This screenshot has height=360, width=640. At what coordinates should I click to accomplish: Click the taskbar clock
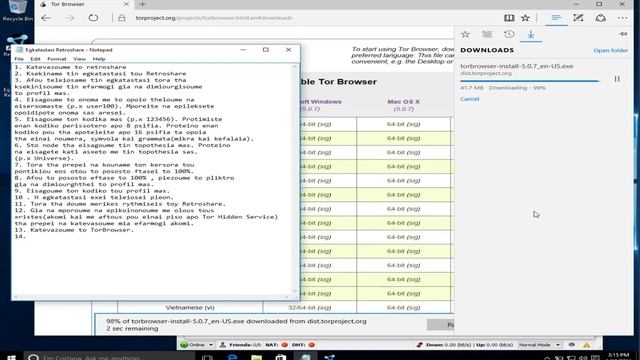(x=618, y=356)
